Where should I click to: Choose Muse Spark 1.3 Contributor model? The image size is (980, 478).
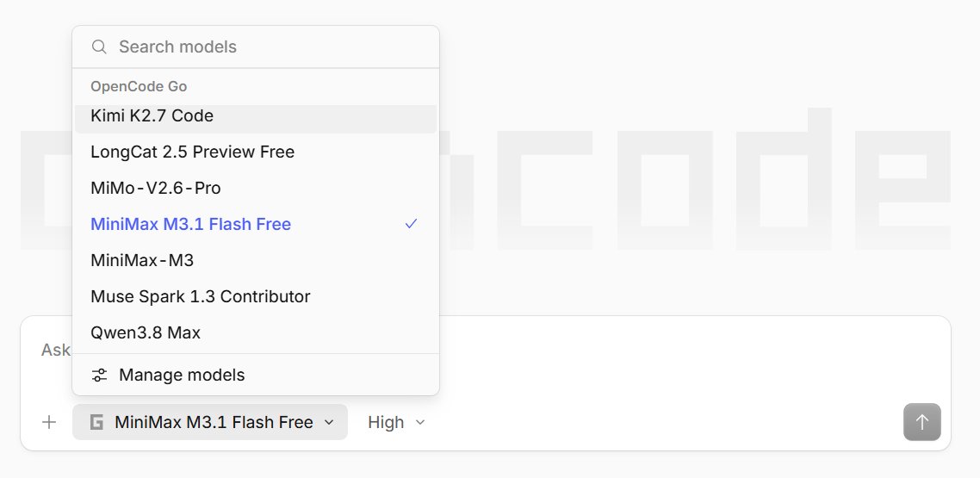coord(256,296)
